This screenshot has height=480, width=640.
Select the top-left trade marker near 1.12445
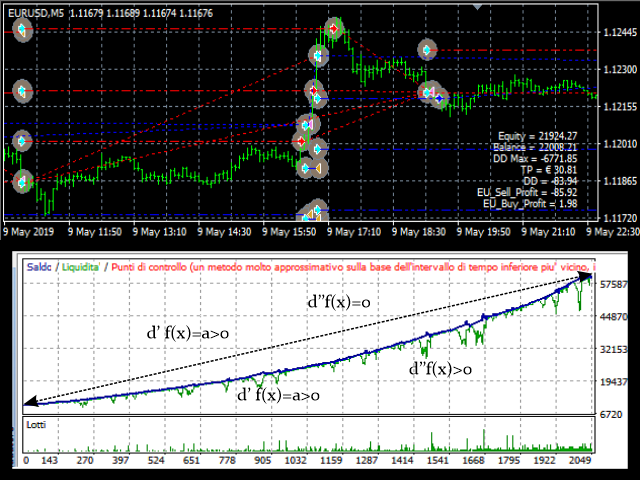click(x=22, y=30)
